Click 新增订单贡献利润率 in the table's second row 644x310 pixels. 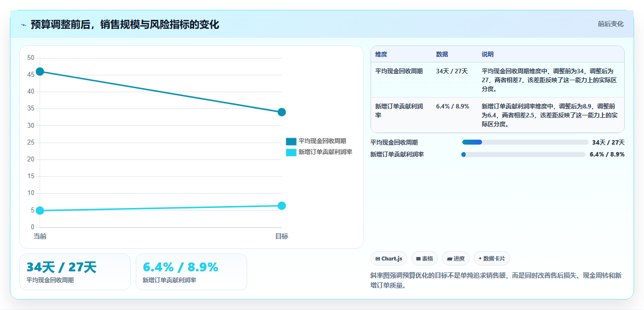tap(399, 110)
